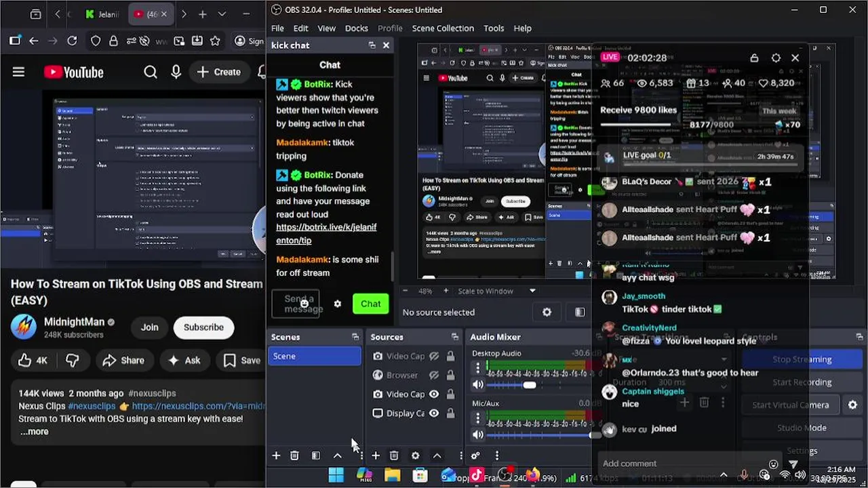
Task: Float the Sources dock panel
Action: pyautogui.click(x=454, y=337)
